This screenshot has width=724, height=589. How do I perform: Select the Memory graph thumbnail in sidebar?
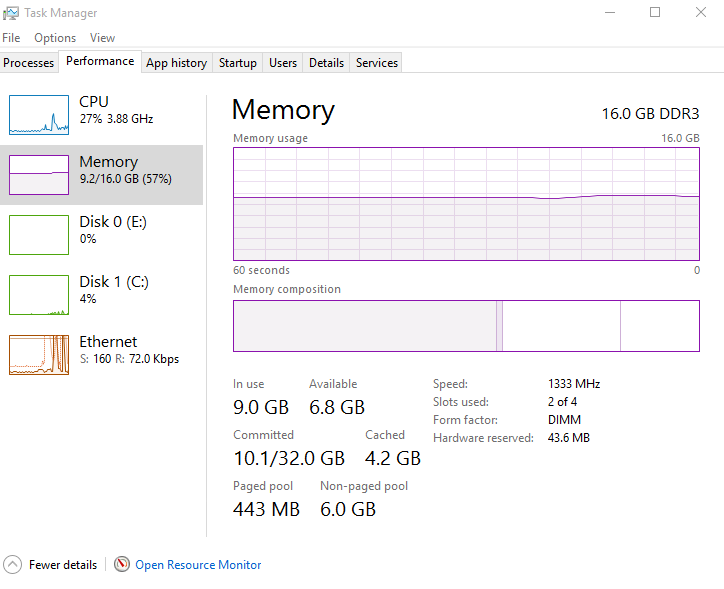39,175
